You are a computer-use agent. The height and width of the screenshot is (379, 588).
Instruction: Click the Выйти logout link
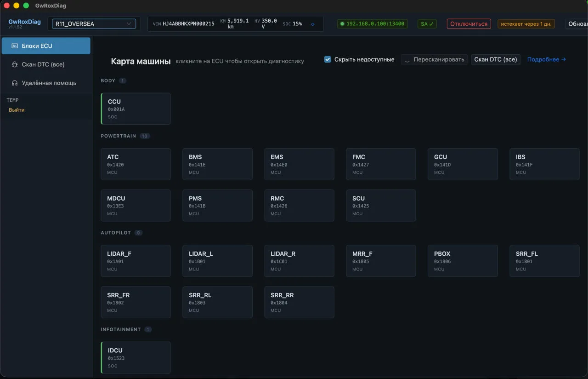click(x=17, y=110)
